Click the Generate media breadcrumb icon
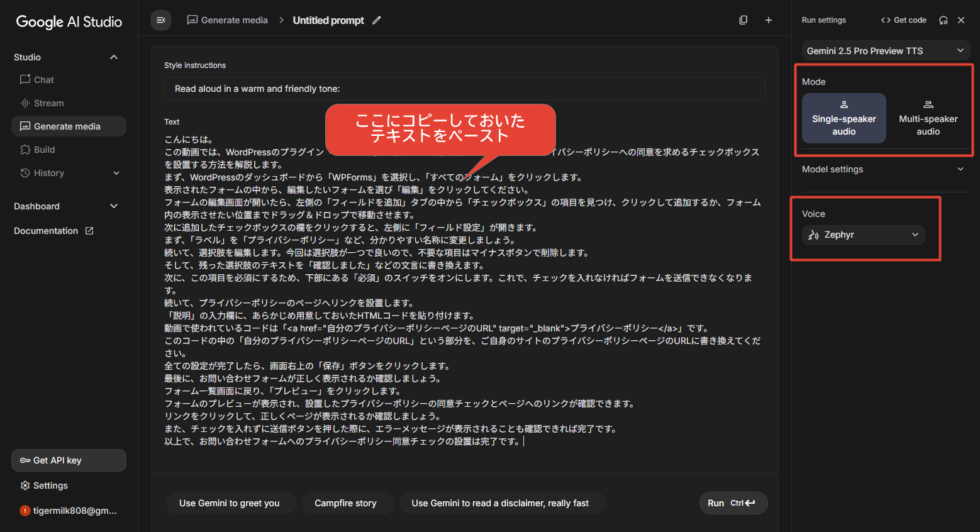This screenshot has width=980, height=532. tap(192, 20)
